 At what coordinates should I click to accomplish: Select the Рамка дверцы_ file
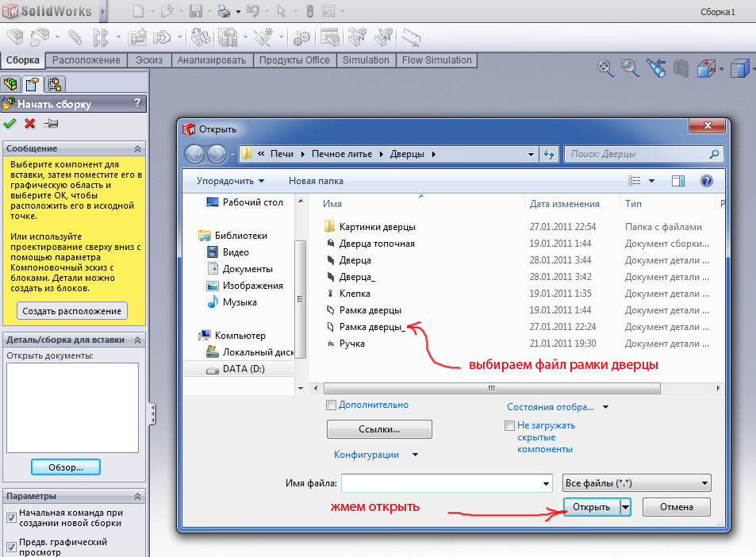(372, 326)
